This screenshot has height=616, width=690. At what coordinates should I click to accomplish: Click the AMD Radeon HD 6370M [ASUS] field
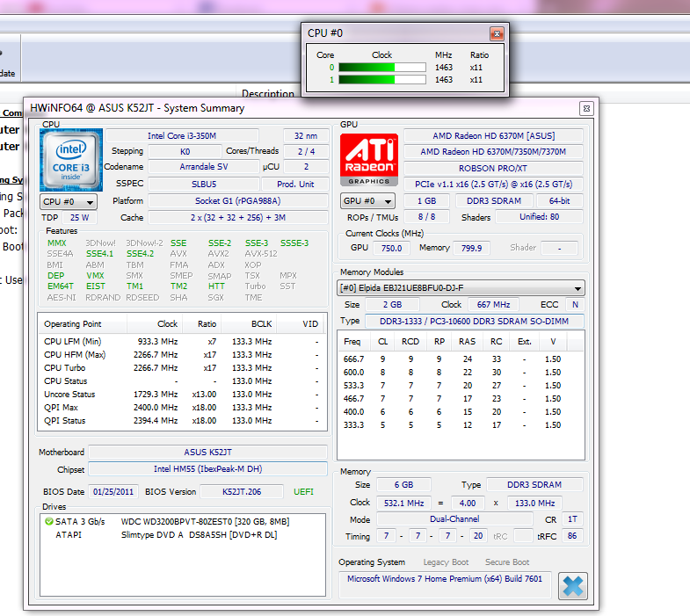coord(494,136)
